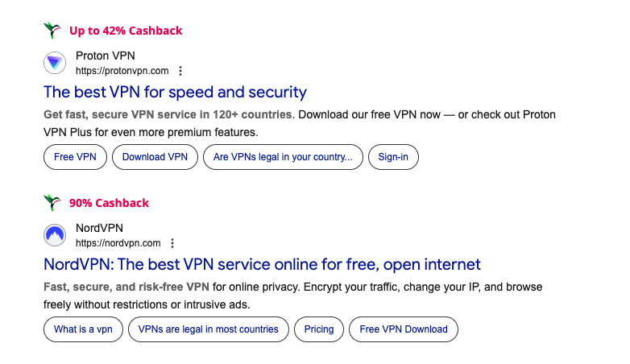Click the "Free VPN" sitelink chip
This screenshot has width=630, height=364.
[x=75, y=157]
